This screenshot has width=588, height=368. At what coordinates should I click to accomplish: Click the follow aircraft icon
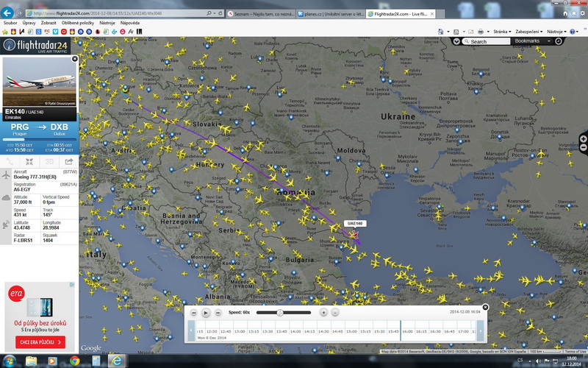click(x=29, y=162)
